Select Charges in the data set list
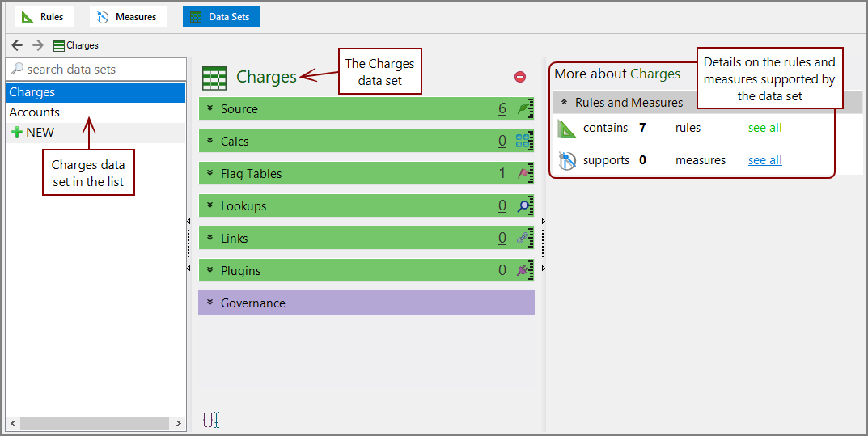The image size is (868, 436). [95, 92]
